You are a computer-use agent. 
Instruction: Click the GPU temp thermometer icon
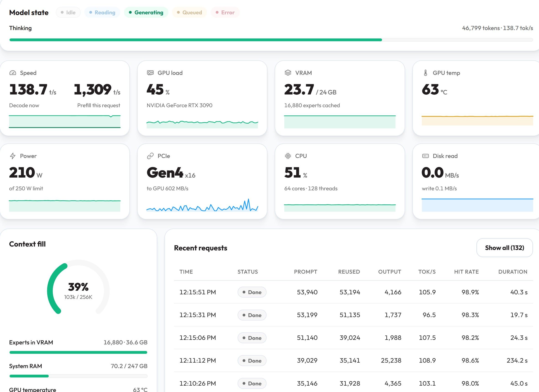(425, 73)
